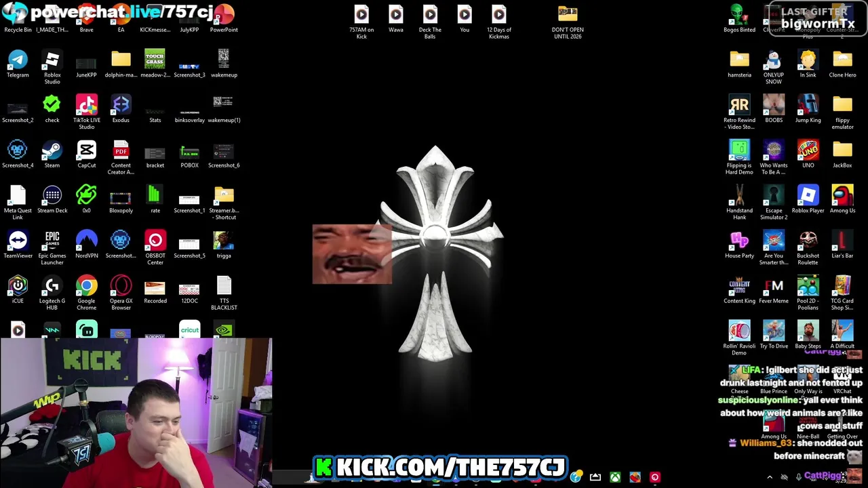Open OBSBOT Center shortcut
Image resolution: width=868 pixels, height=488 pixels.
point(155,248)
